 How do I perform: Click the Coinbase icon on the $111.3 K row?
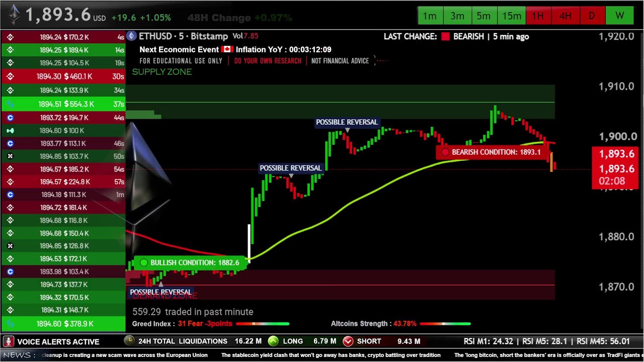[10, 195]
